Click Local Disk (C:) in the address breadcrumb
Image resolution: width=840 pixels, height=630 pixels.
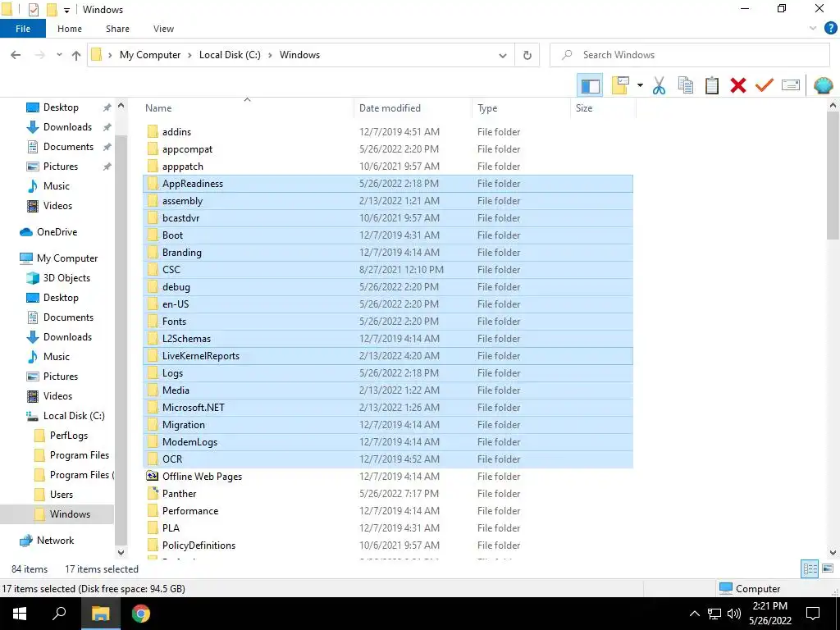[230, 55]
